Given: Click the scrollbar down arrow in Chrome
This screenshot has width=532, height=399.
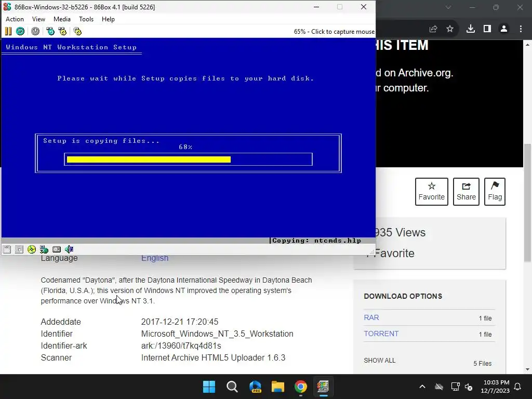Looking at the screenshot, I should click(527, 369).
